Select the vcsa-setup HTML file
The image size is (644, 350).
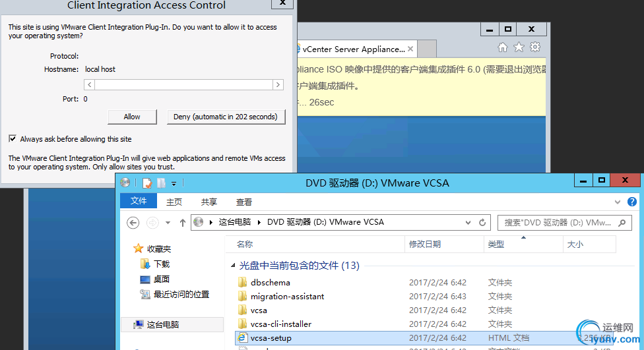[x=271, y=338]
